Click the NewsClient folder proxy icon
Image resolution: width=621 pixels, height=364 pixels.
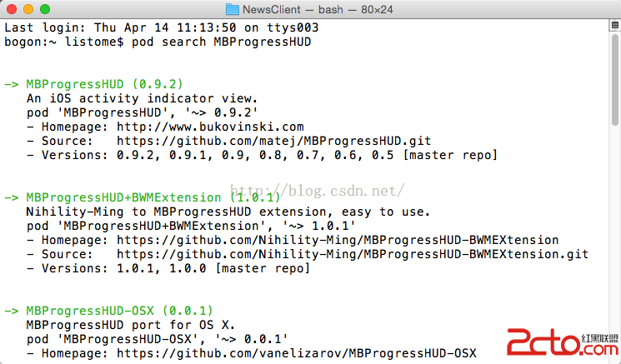(x=232, y=9)
